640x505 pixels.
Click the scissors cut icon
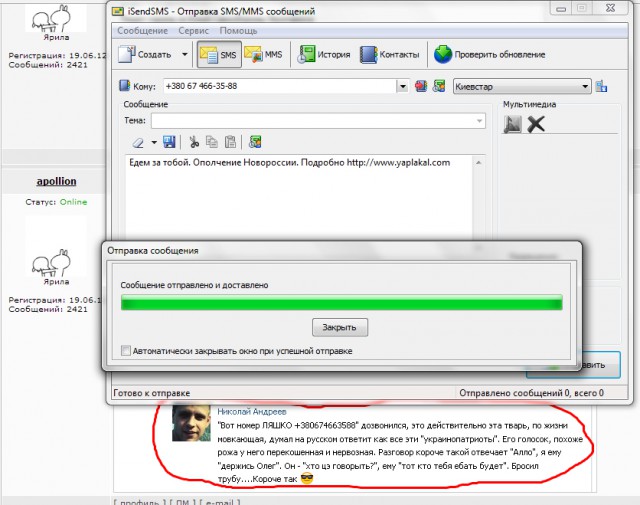[x=194, y=142]
